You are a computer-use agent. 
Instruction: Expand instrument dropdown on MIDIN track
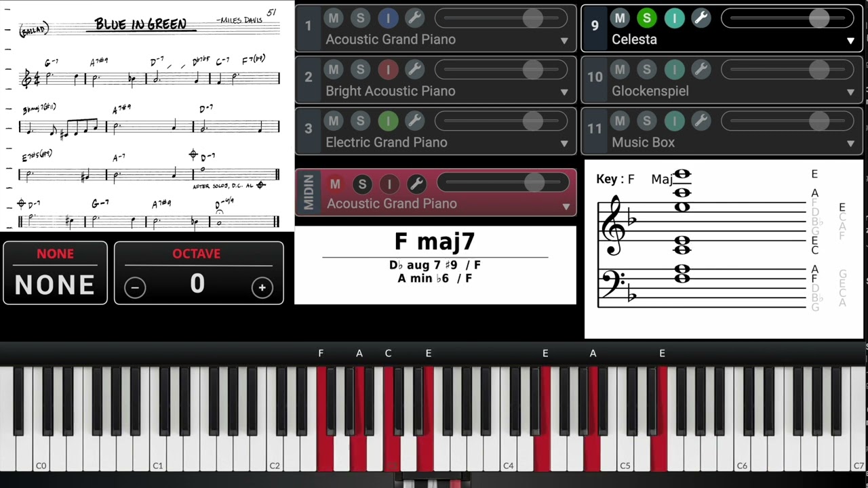coord(566,206)
